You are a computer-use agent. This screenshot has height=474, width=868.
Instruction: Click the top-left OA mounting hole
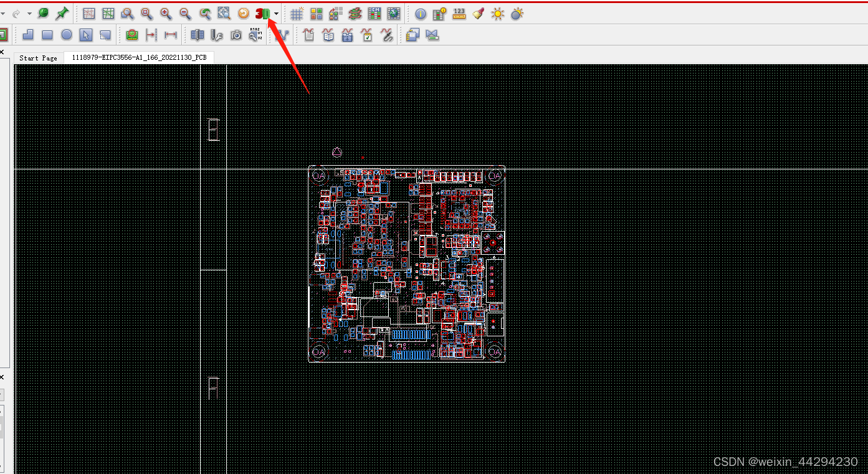(318, 176)
